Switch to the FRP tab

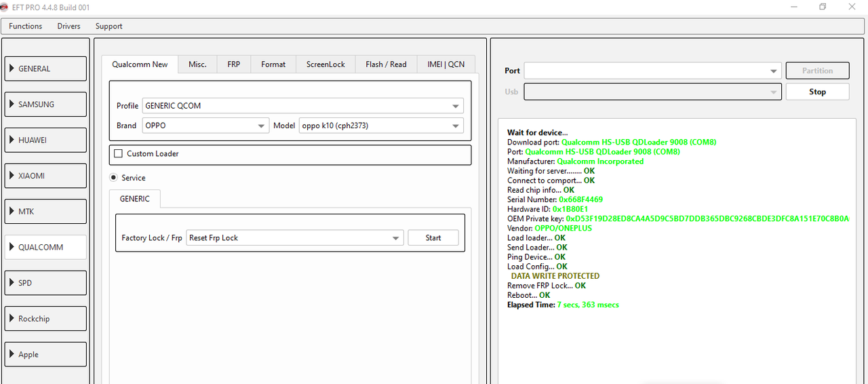click(x=234, y=64)
